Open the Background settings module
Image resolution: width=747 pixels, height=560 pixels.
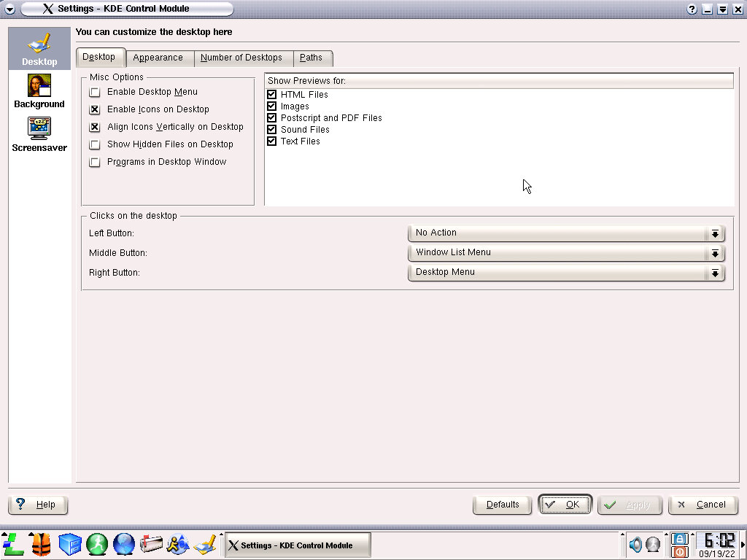(x=39, y=92)
